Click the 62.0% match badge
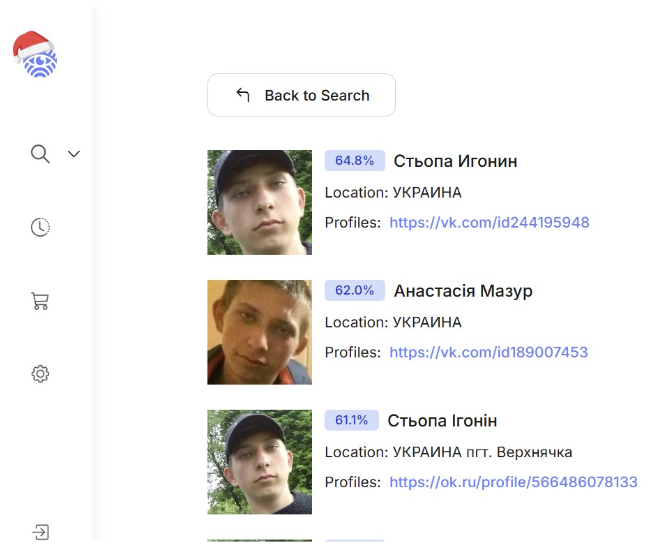668x558 pixels. click(x=354, y=291)
